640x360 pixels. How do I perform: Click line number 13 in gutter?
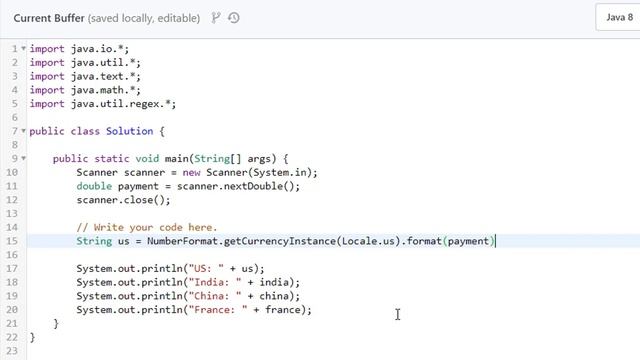pos(12,214)
